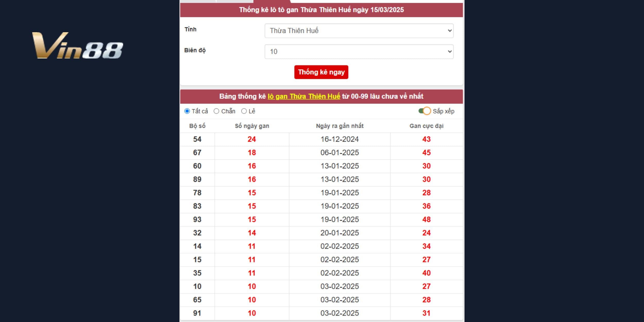Screen dimensions: 644x322
Task: Click Gan cực đại value 40
Action: (x=427, y=273)
